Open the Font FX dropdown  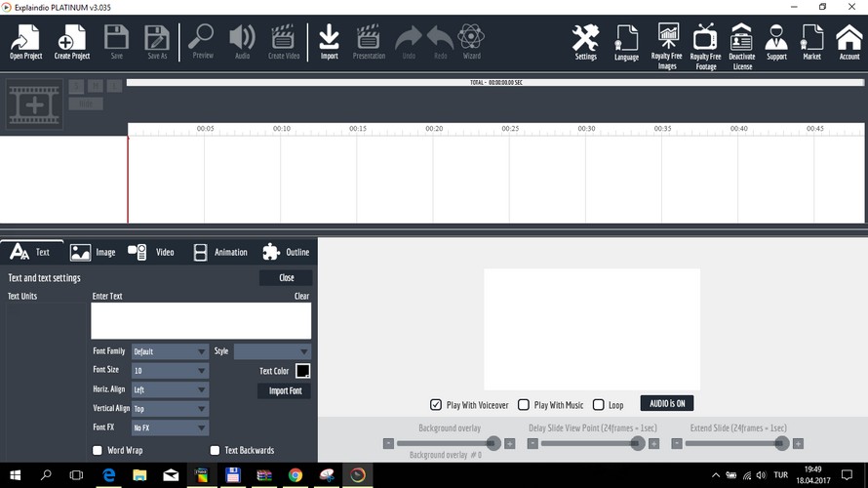point(170,427)
